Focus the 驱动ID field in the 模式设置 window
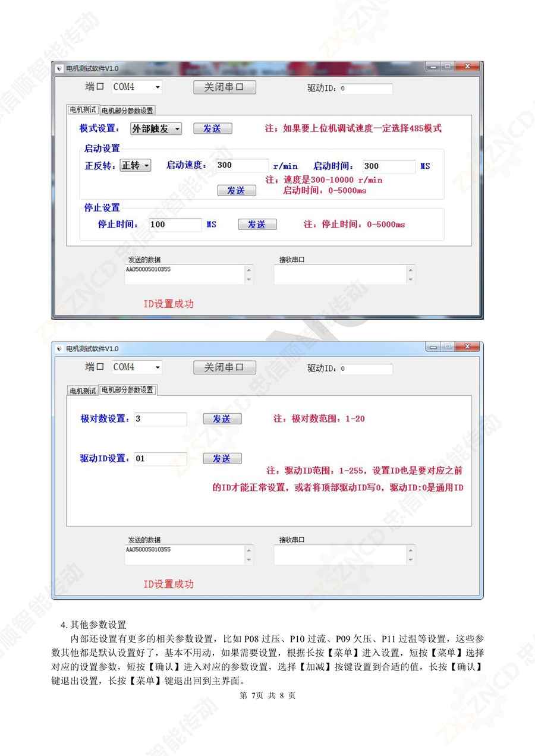Screen dimensions: 535x756 click(x=366, y=89)
